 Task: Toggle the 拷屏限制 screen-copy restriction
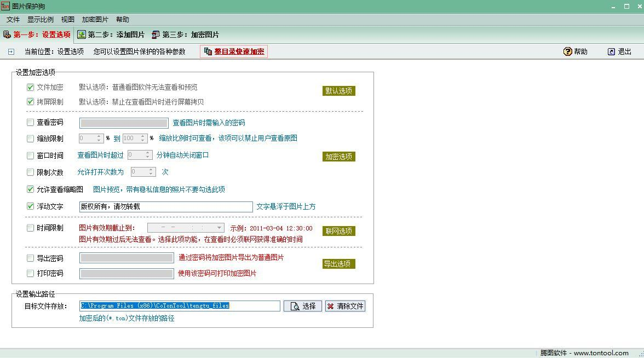[30, 101]
